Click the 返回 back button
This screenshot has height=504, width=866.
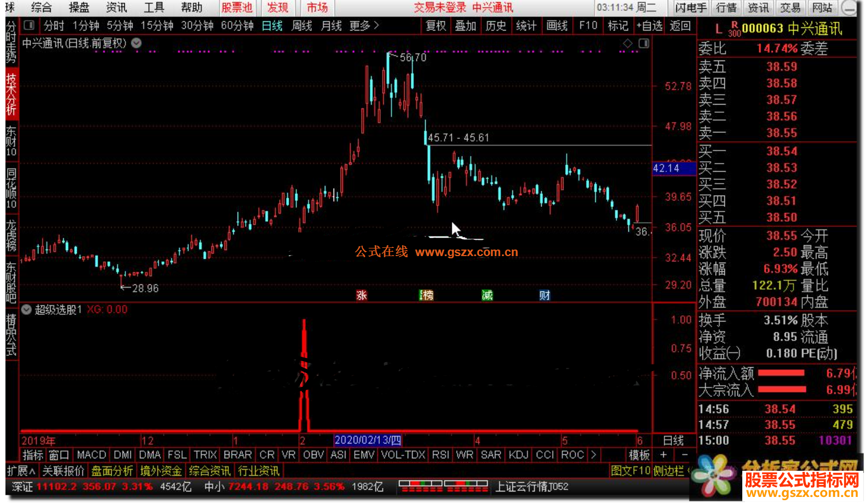(680, 25)
